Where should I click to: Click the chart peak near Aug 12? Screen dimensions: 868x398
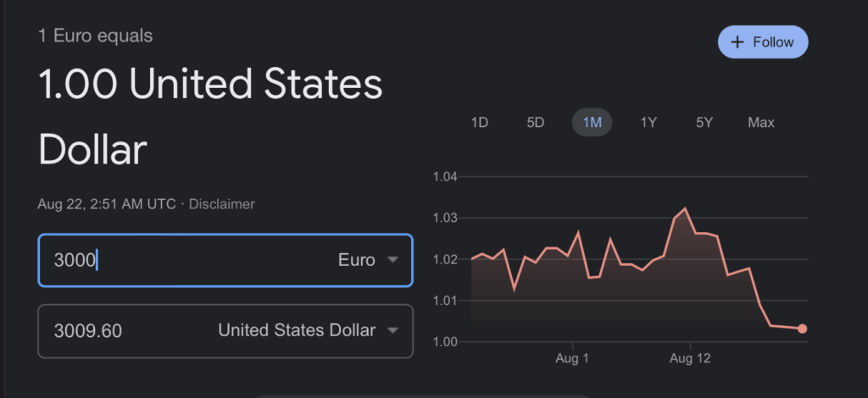click(x=685, y=208)
